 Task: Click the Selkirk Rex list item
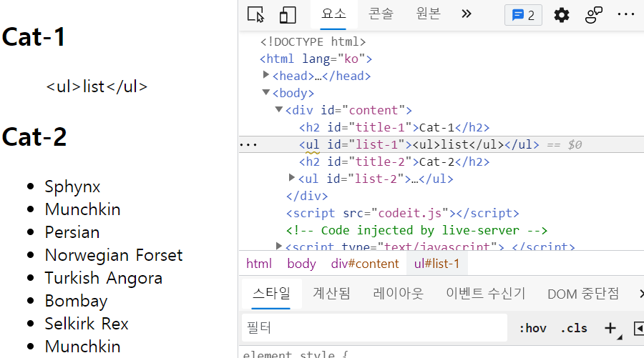87,324
